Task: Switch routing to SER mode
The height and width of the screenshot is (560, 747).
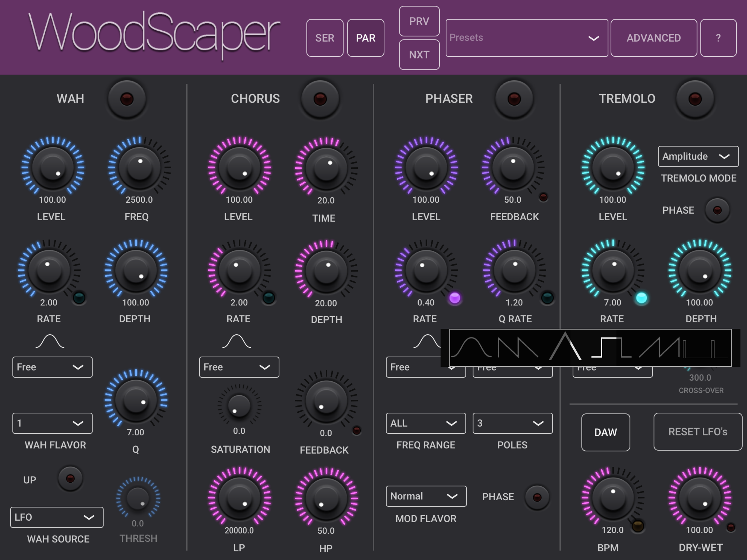Action: (x=325, y=38)
